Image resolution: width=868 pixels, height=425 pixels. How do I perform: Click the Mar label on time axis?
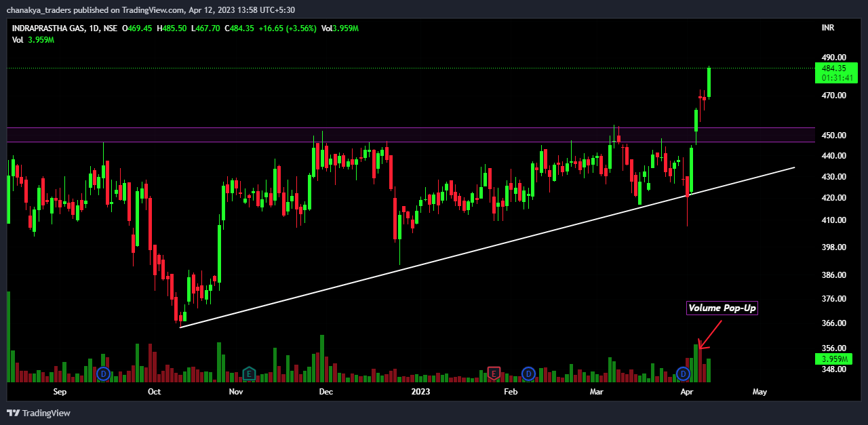pyautogui.click(x=597, y=392)
